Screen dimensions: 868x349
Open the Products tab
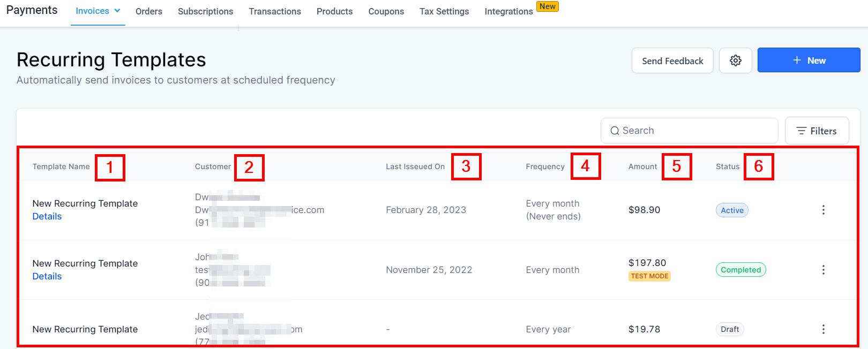[x=334, y=11]
